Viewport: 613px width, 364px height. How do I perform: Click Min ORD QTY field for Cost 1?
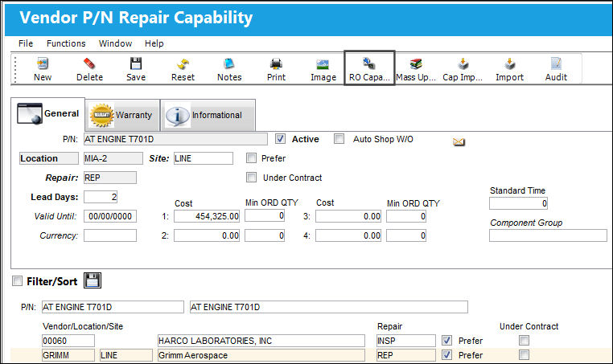[x=265, y=215]
